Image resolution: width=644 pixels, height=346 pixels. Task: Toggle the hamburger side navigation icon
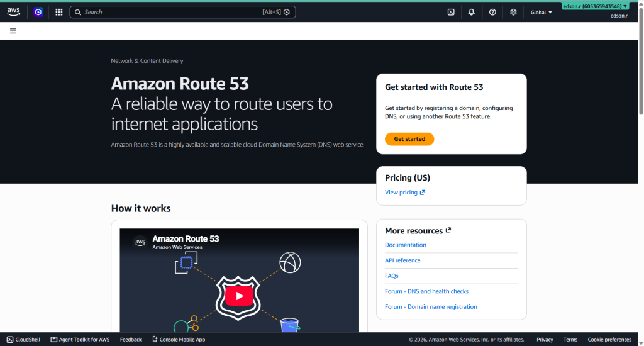(13, 31)
